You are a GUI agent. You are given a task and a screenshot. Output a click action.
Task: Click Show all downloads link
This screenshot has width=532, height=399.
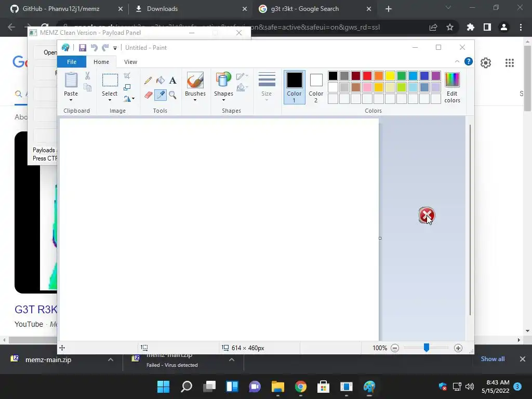coord(493,359)
